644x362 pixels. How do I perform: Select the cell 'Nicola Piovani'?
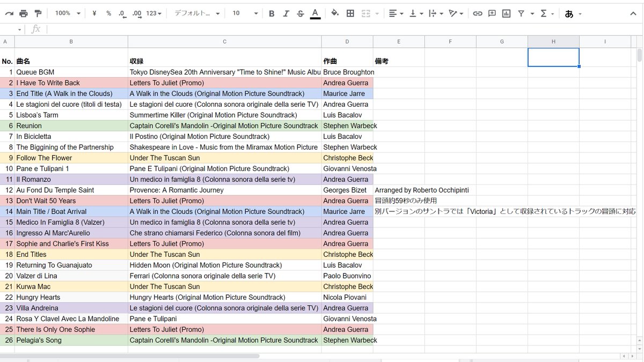(x=347, y=297)
